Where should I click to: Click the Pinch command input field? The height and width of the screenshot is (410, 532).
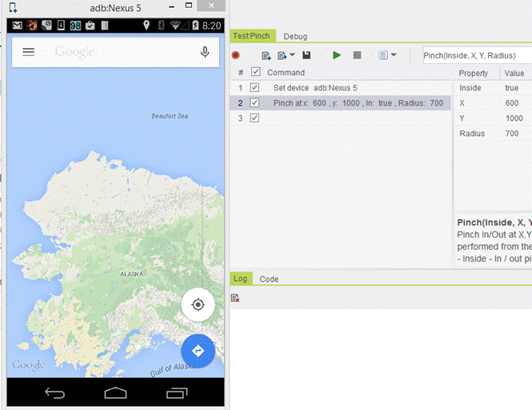pyautogui.click(x=476, y=55)
